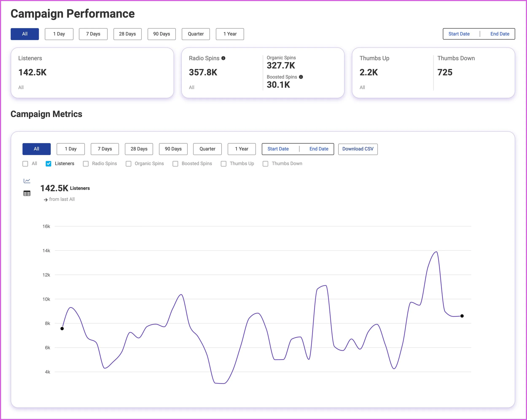Open top Start Date picker

coord(459,34)
